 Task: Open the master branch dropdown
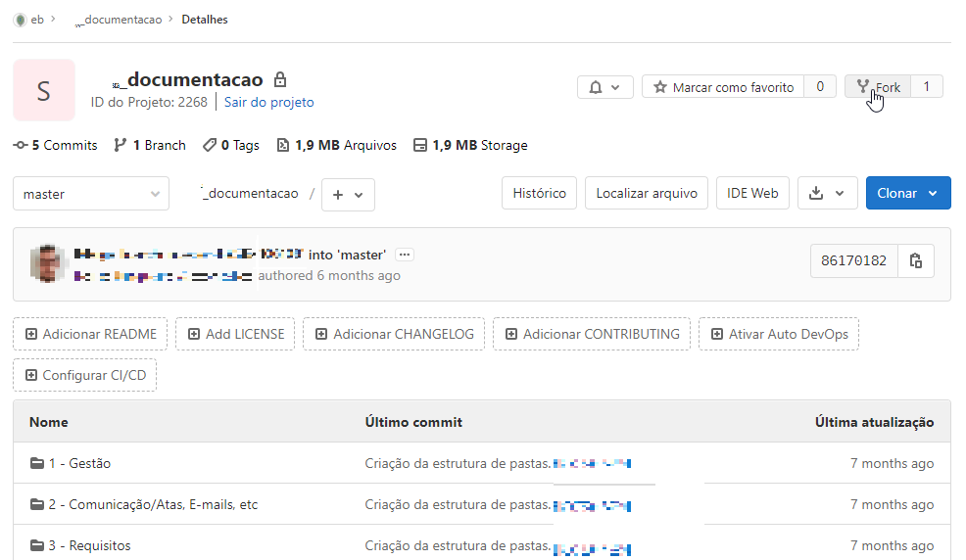click(x=91, y=194)
